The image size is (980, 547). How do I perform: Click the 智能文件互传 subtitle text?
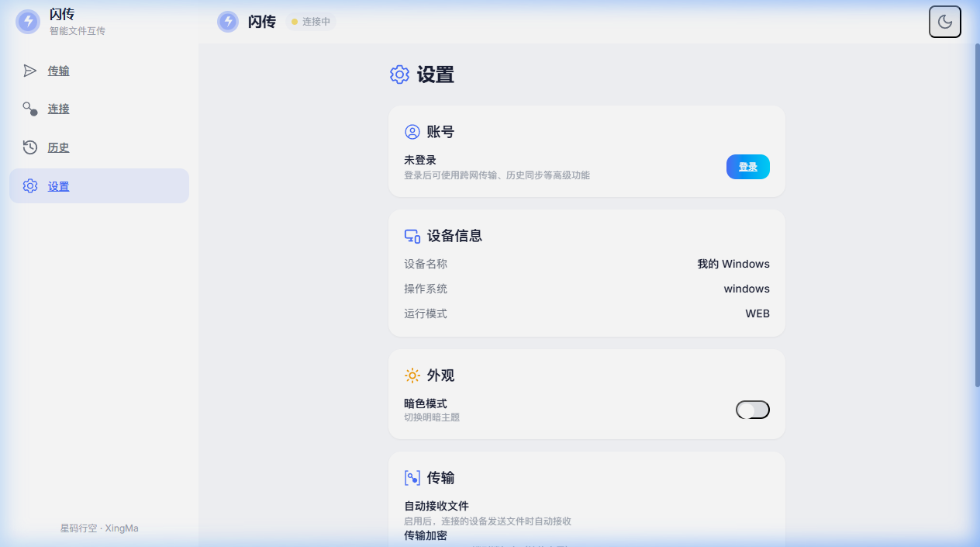(x=78, y=31)
